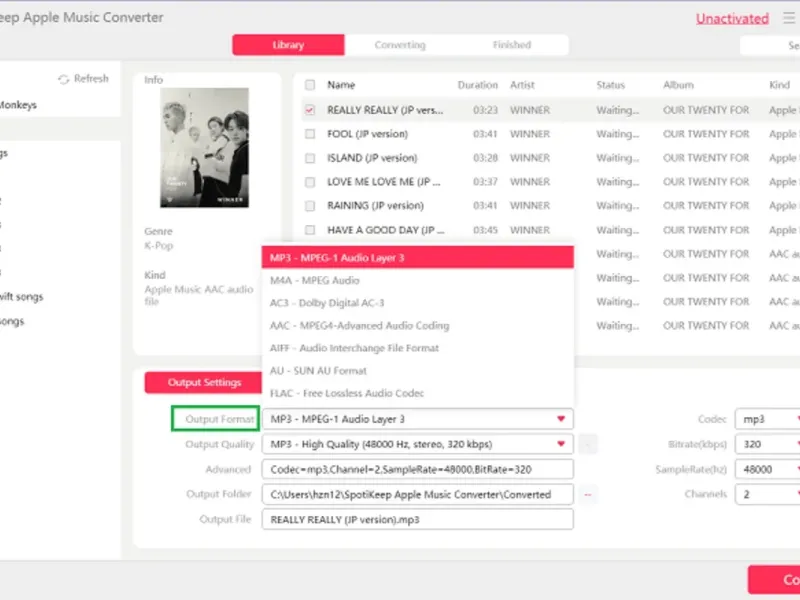This screenshot has width=800, height=600.
Task: Check the ISLAND (JP version) checkbox
Action: [310, 158]
